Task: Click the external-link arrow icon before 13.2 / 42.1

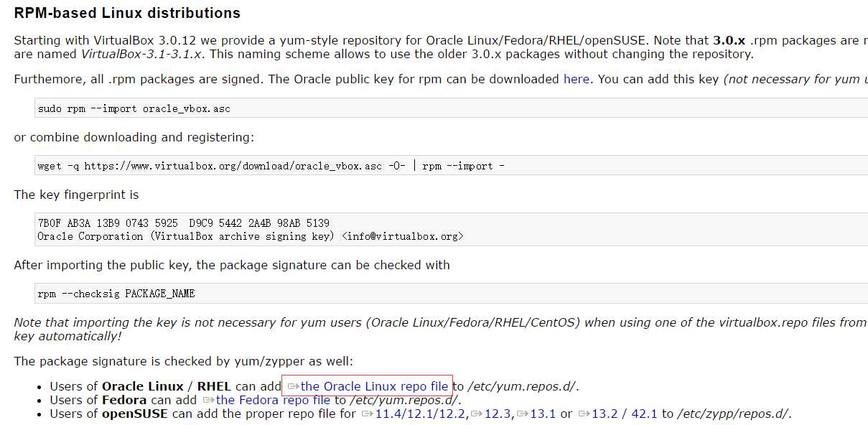Action: (x=584, y=414)
